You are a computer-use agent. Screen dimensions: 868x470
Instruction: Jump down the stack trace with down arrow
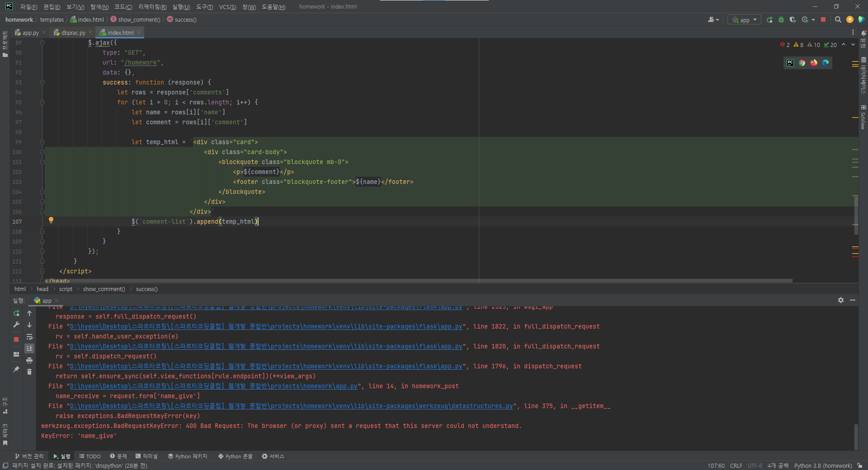[29, 325]
